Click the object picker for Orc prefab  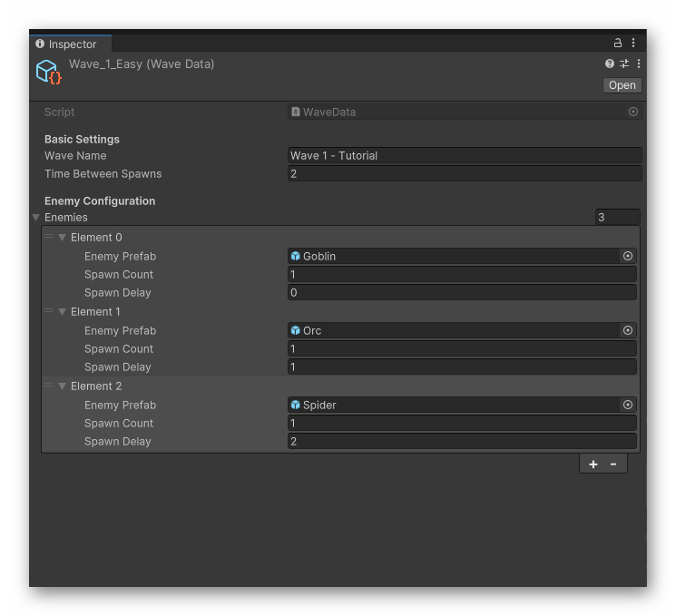[627, 331]
